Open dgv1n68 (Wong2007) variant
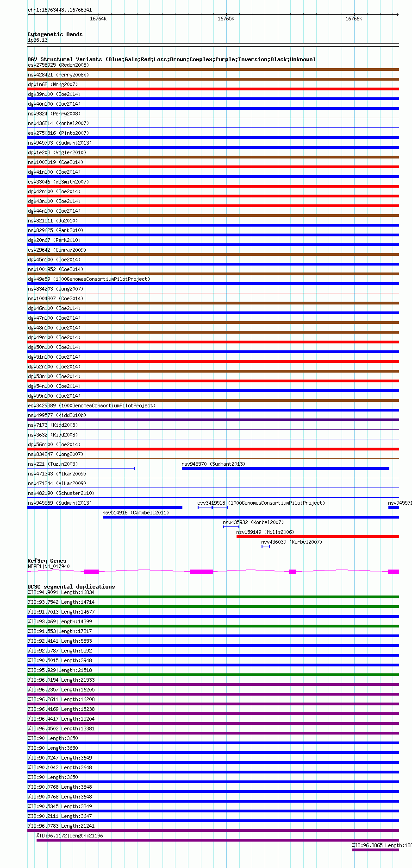The width and height of the screenshot is (412, 868). coord(53,84)
